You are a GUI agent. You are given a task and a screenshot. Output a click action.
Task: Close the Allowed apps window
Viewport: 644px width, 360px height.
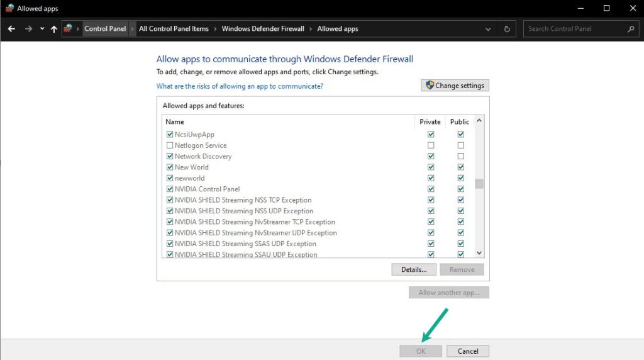(x=633, y=8)
